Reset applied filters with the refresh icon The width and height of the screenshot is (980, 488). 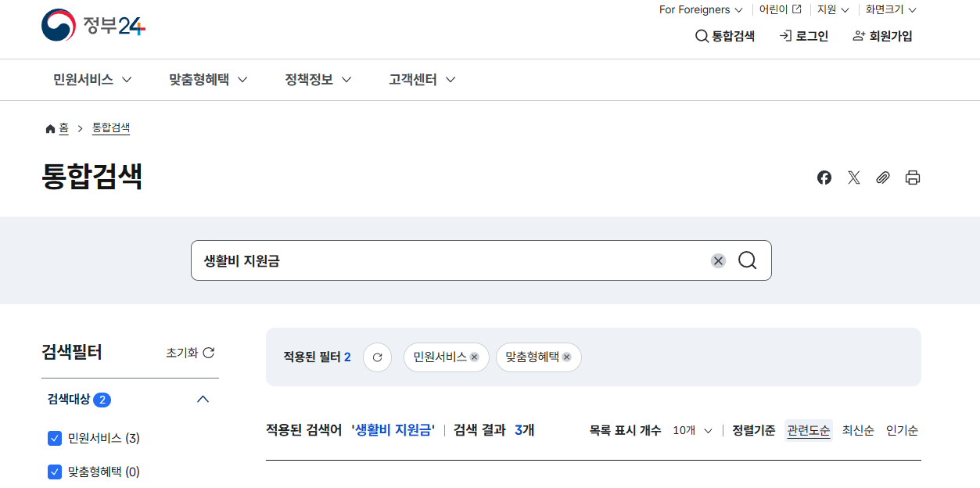(377, 357)
